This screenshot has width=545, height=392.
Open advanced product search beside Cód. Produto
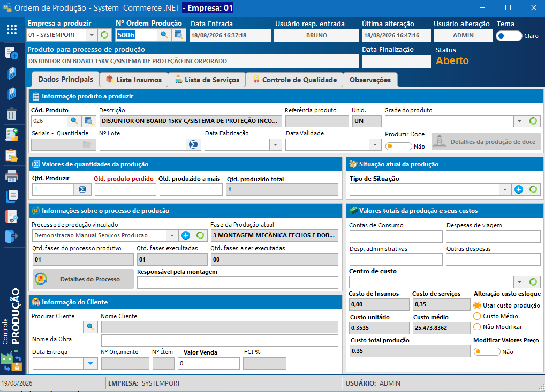tap(89, 121)
